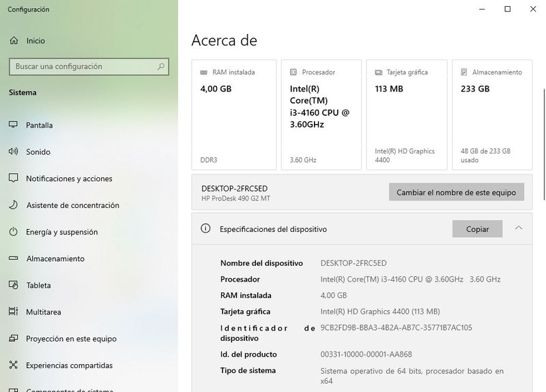Collapse the Especificaciones del dispositivo section
The width and height of the screenshot is (546, 392).
tap(519, 228)
